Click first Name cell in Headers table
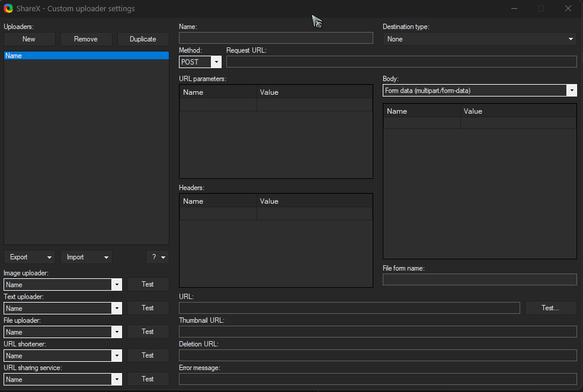 pyautogui.click(x=218, y=214)
